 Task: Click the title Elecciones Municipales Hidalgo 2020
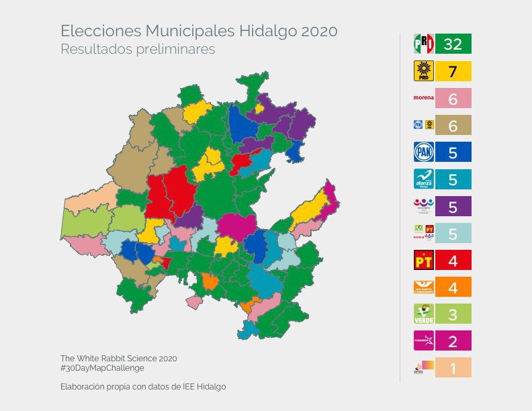point(199,31)
